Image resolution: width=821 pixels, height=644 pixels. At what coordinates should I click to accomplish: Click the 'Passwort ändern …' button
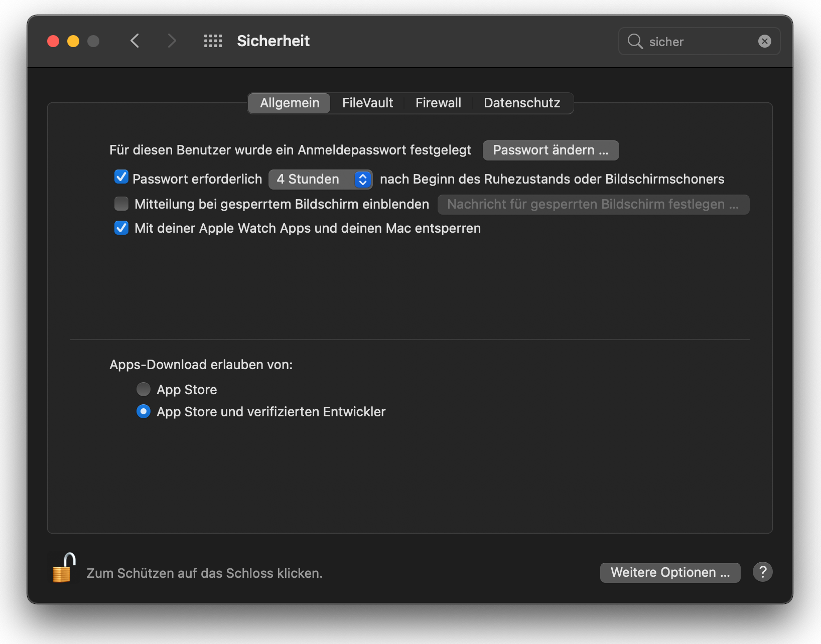click(x=551, y=150)
